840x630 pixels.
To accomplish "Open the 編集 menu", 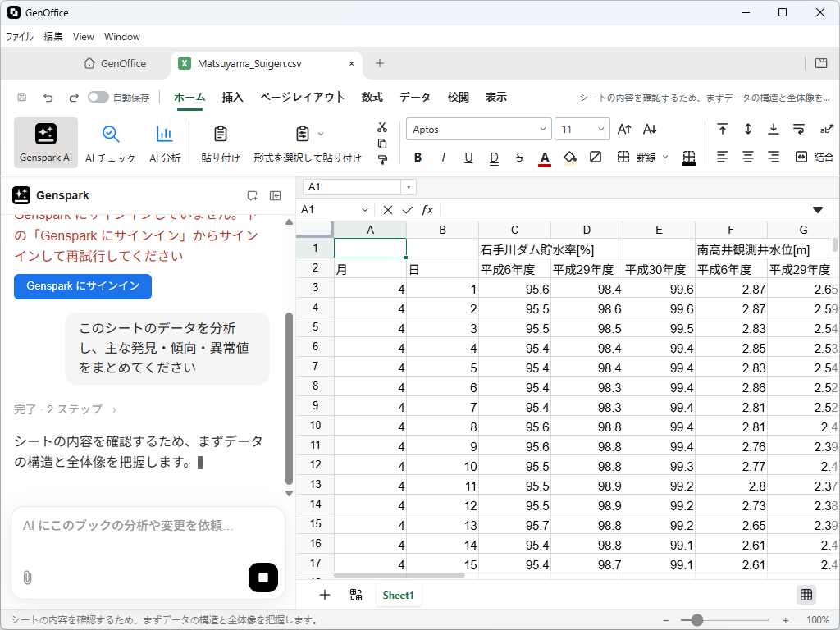I will click(x=53, y=36).
